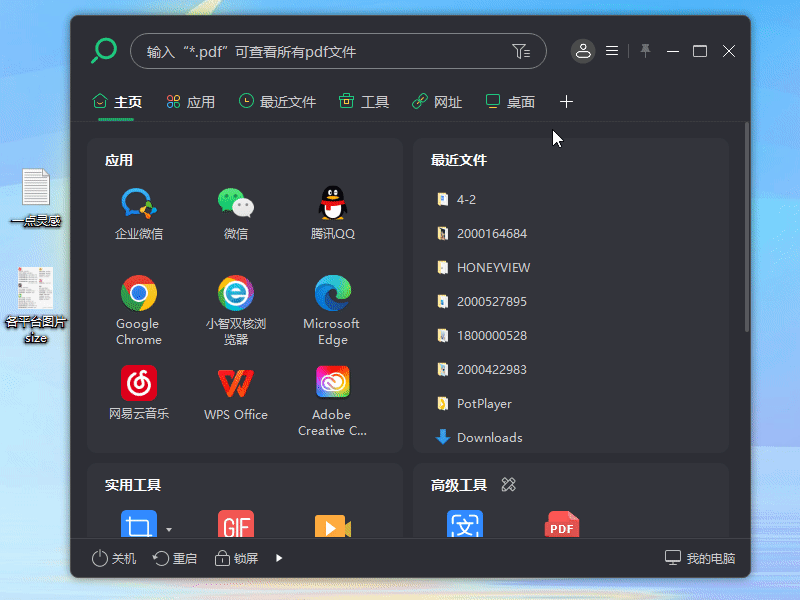
Task: Toggle the pin-window button
Action: pyautogui.click(x=644, y=50)
